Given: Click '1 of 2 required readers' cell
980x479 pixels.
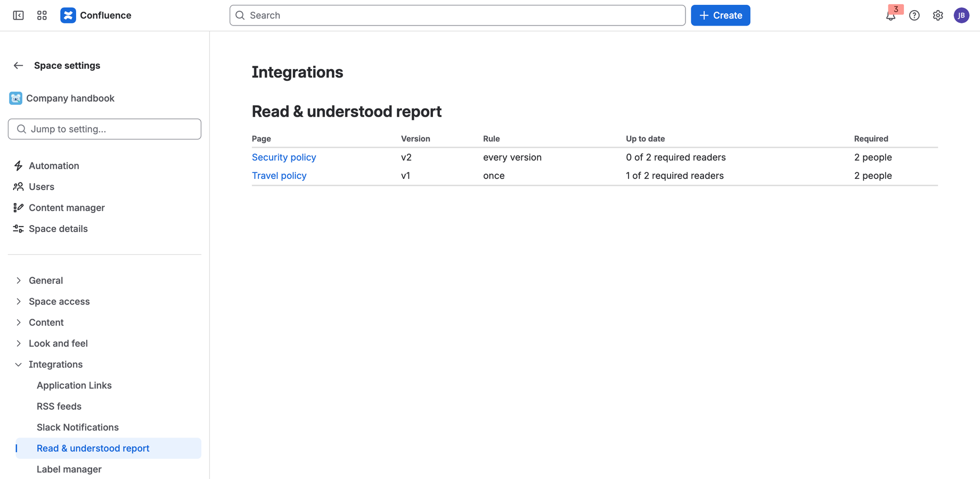Looking at the screenshot, I should (x=675, y=176).
